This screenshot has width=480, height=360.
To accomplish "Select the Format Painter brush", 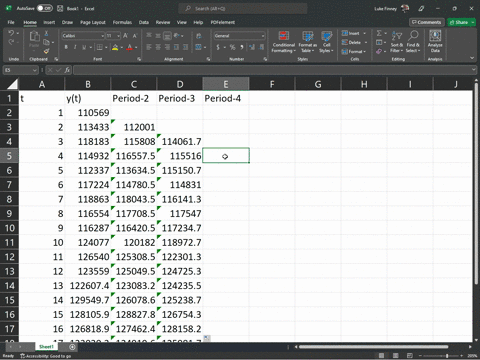I will 46,51.
